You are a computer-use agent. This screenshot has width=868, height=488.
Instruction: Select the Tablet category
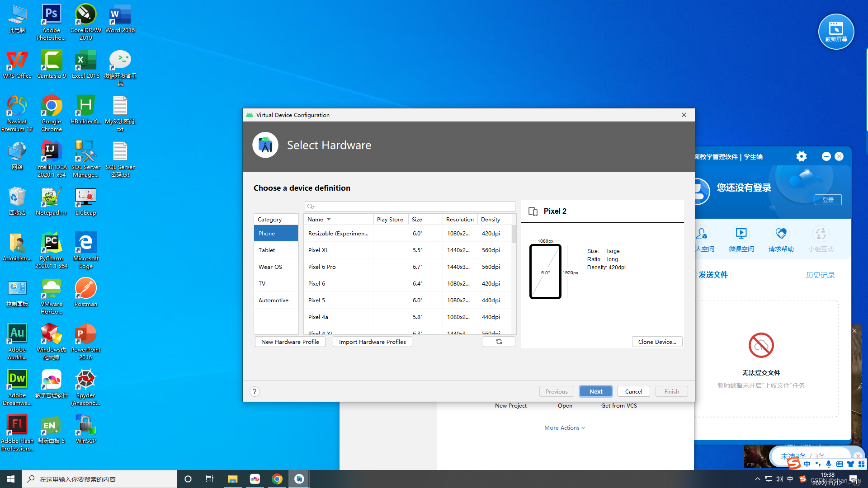click(x=267, y=250)
